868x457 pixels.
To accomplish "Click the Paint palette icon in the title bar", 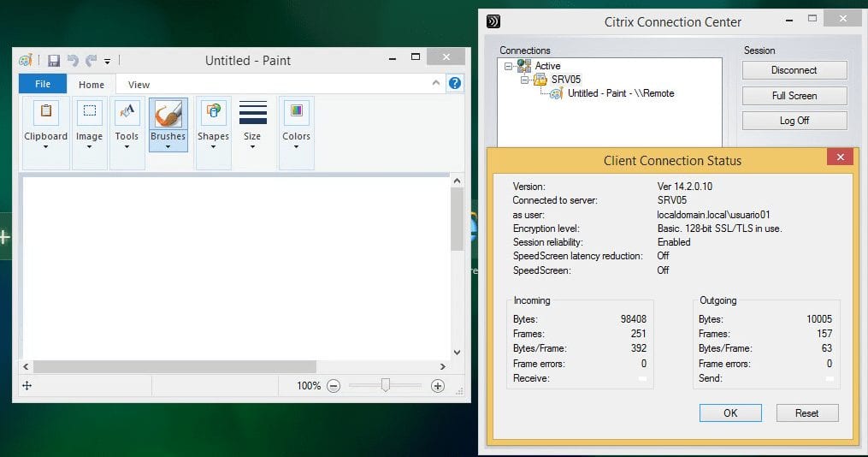I will pyautogui.click(x=26, y=61).
